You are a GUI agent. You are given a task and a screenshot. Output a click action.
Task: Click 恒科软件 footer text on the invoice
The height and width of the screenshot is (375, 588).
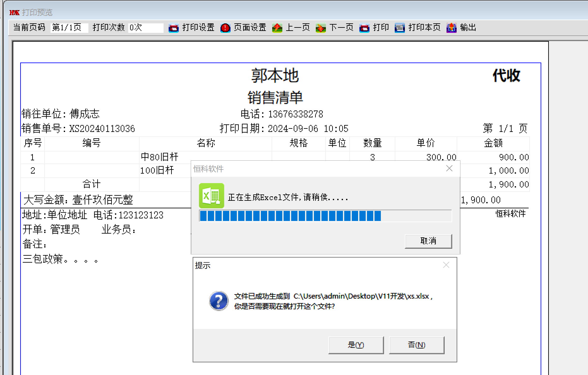click(x=511, y=214)
